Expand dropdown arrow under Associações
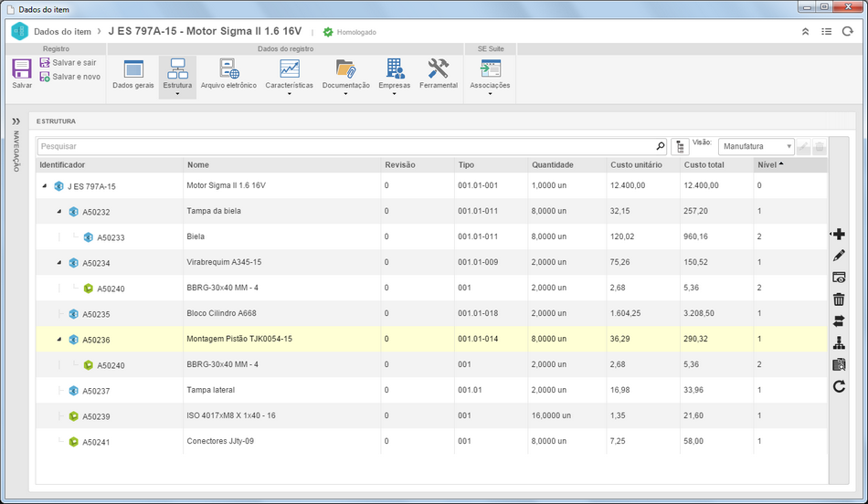This screenshot has width=868, height=504. coord(490,94)
